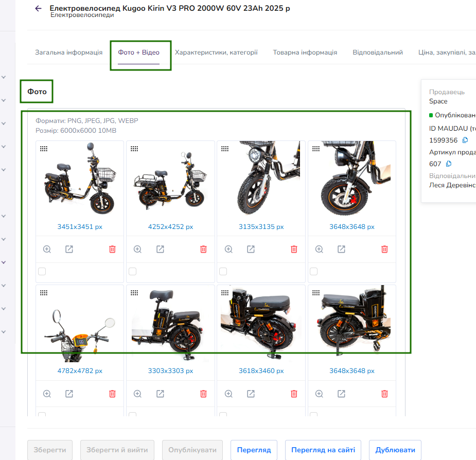Open the Характеристики, категорії tab

(216, 52)
